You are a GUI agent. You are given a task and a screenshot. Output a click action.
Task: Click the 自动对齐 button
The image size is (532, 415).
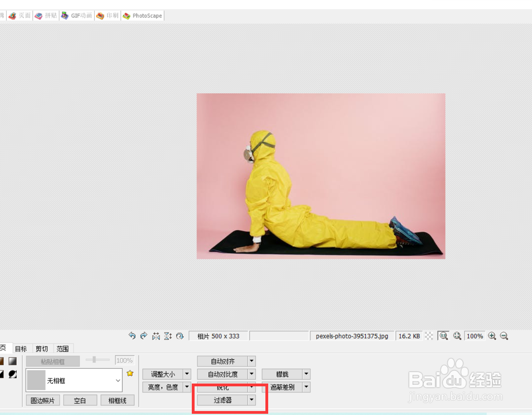pos(222,361)
